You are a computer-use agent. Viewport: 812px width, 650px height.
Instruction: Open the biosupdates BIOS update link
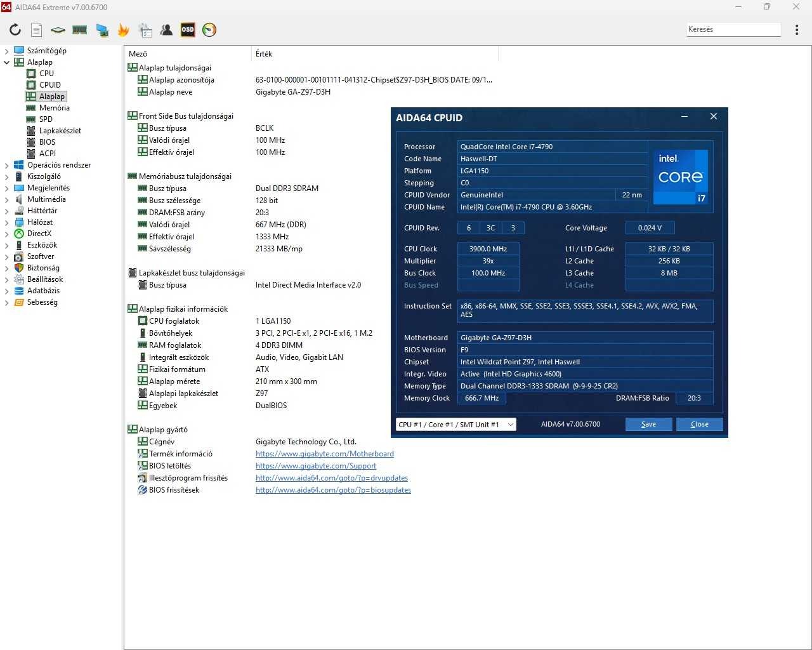coord(333,490)
